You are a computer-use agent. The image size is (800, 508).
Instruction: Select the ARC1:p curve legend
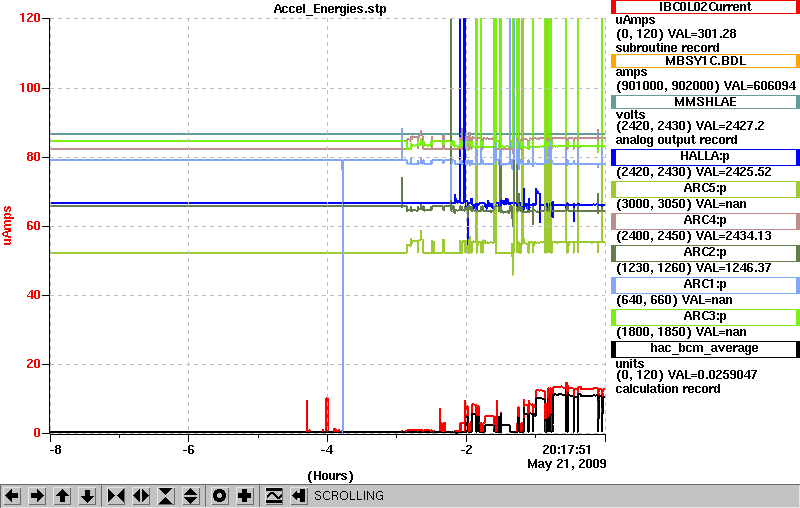tap(705, 285)
